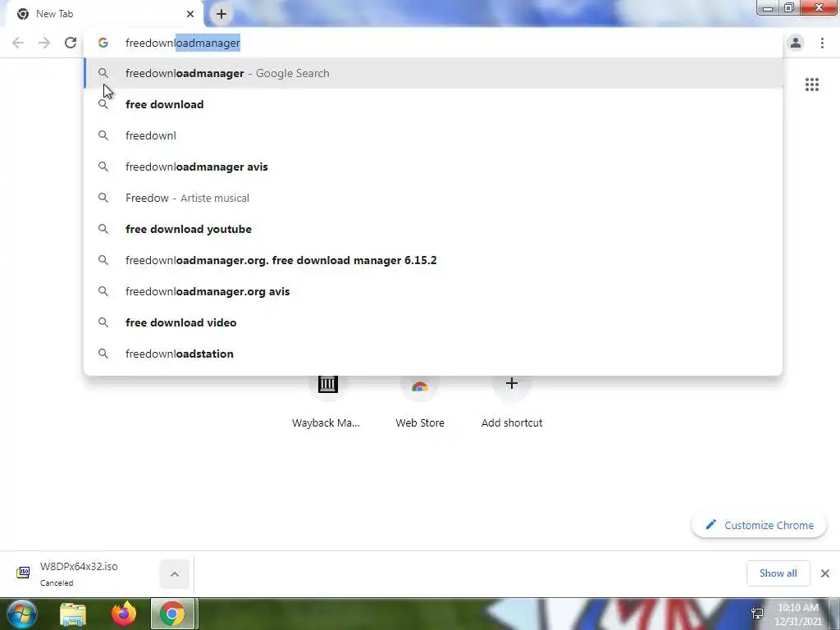Click the Add shortcut plus tile

pos(512,402)
